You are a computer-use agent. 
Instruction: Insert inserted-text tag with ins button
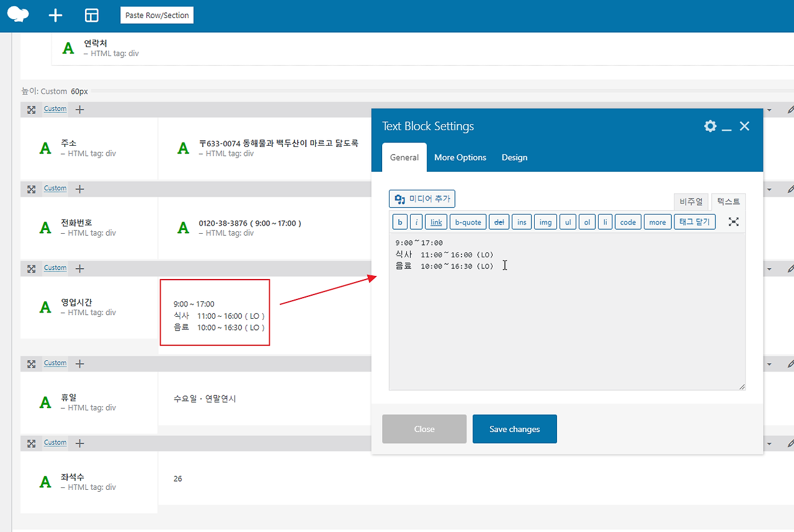point(522,222)
